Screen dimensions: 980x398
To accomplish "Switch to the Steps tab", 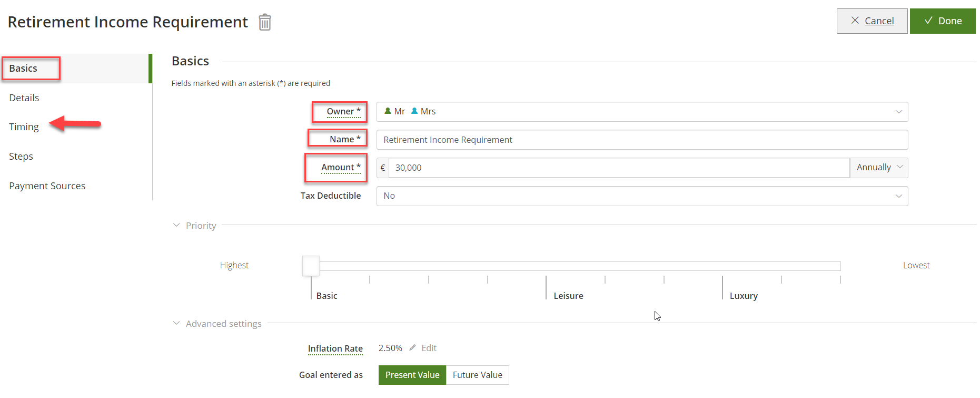I will pyautogui.click(x=21, y=157).
